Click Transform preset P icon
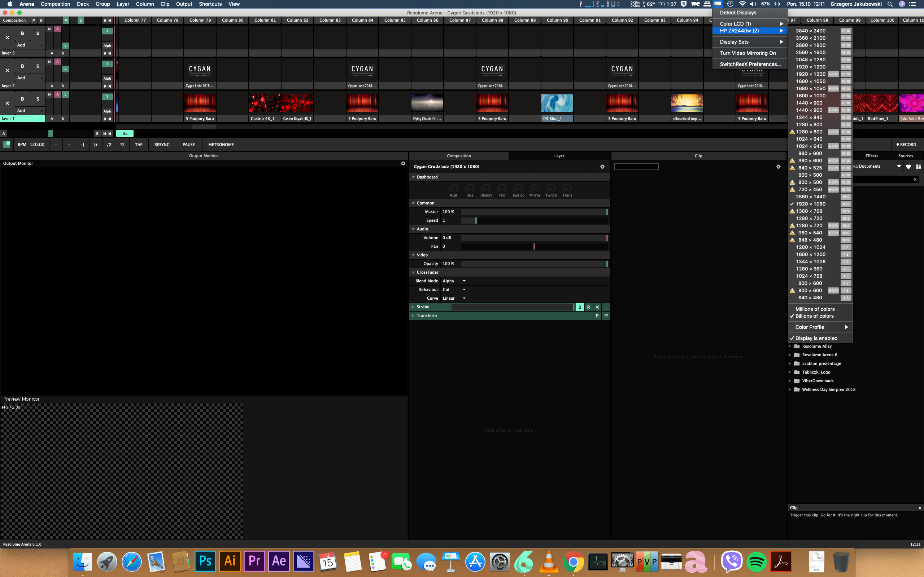This screenshot has height=577, width=924. [597, 316]
